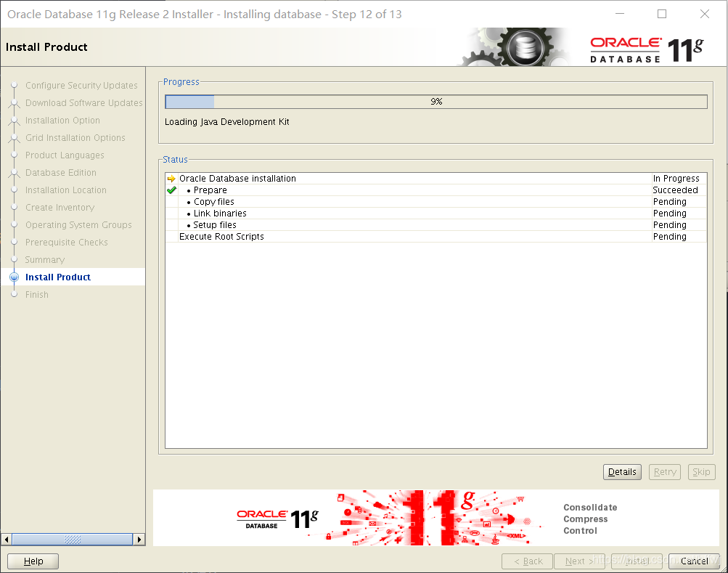Screen dimensions: 728x573
Task: Click the Configure Security Updates step bullet
Action: (15, 85)
